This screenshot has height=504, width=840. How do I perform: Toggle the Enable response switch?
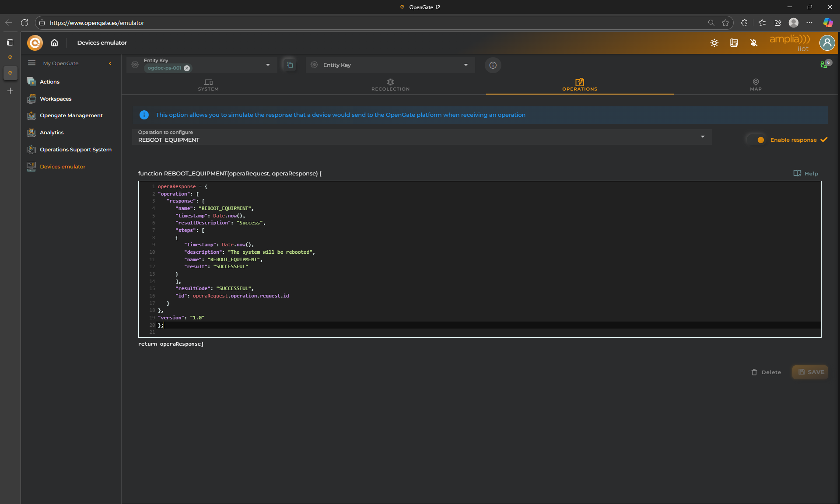click(x=756, y=140)
